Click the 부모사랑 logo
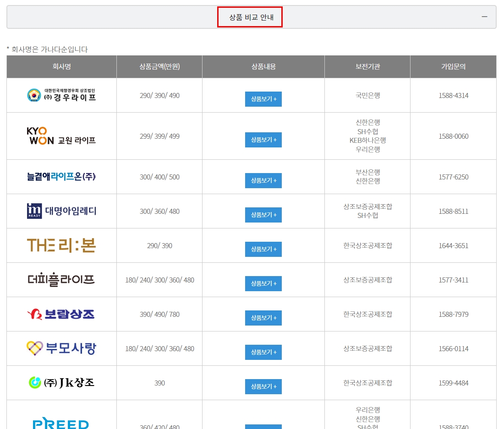The image size is (504, 429). [x=61, y=348]
